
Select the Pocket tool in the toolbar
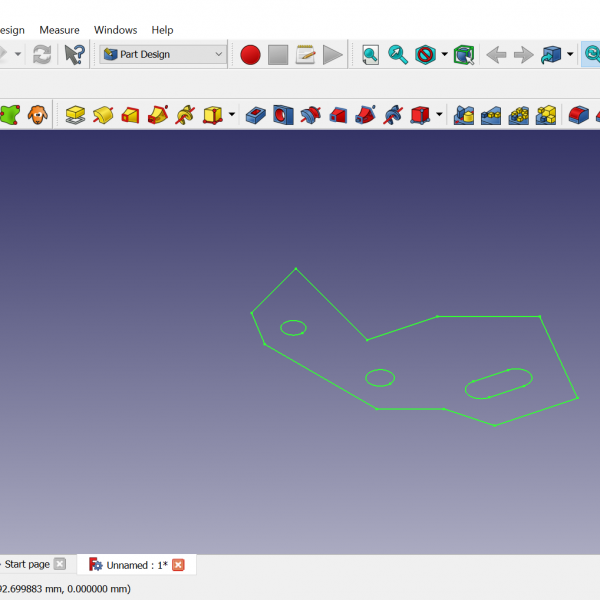(x=256, y=115)
